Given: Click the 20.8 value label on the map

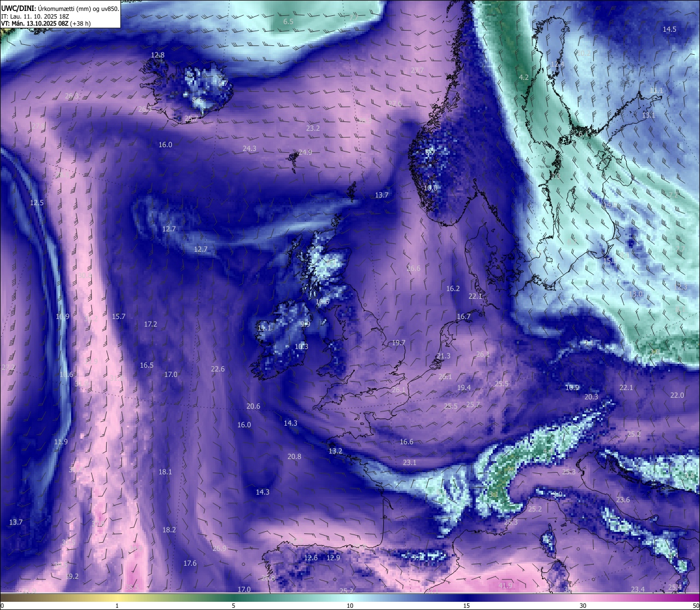Looking at the screenshot, I should [x=294, y=456].
